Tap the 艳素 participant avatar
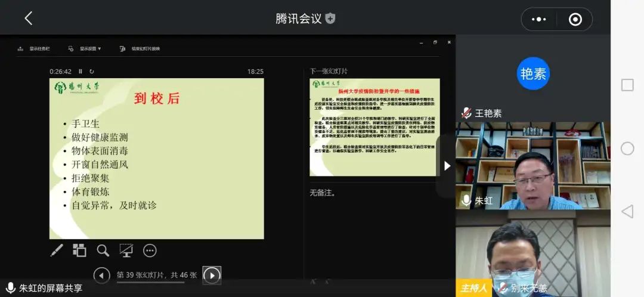Image resolution: width=644 pixels, height=297 pixels. point(533,73)
